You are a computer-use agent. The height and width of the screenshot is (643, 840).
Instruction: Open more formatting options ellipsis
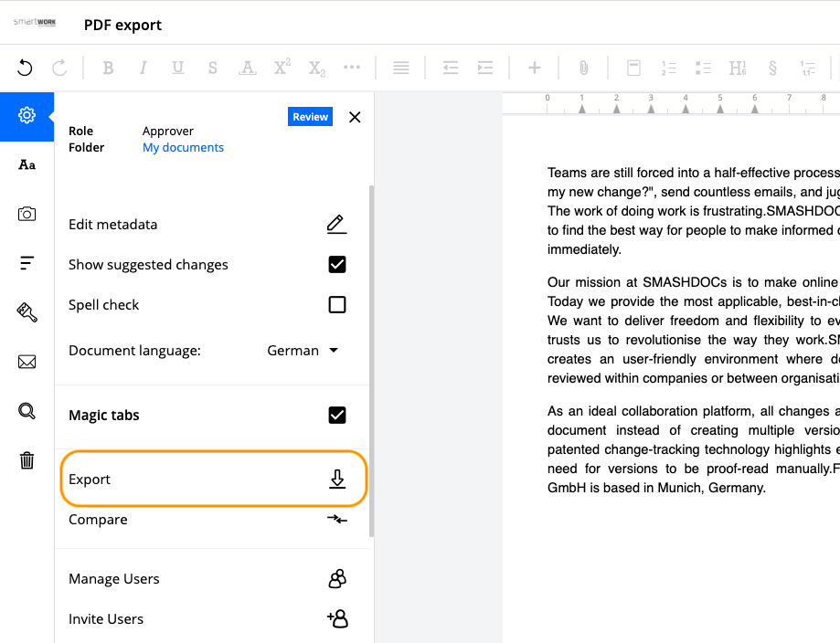[351, 68]
